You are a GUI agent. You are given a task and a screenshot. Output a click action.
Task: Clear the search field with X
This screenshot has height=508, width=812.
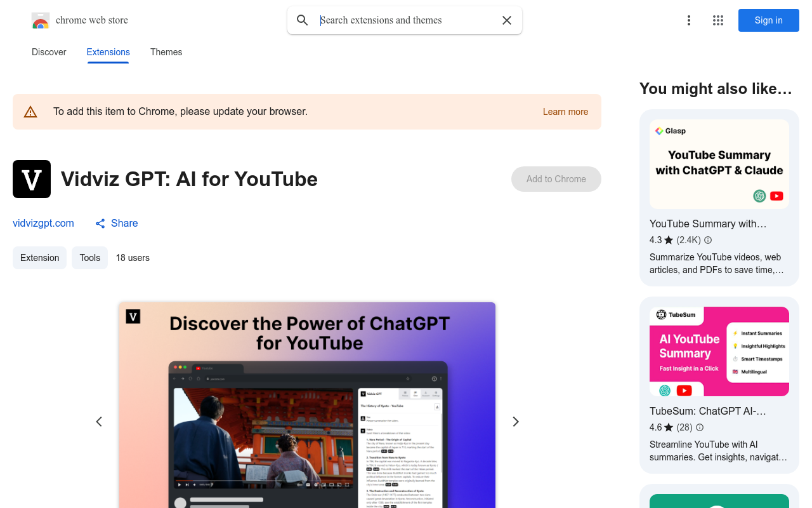507,20
